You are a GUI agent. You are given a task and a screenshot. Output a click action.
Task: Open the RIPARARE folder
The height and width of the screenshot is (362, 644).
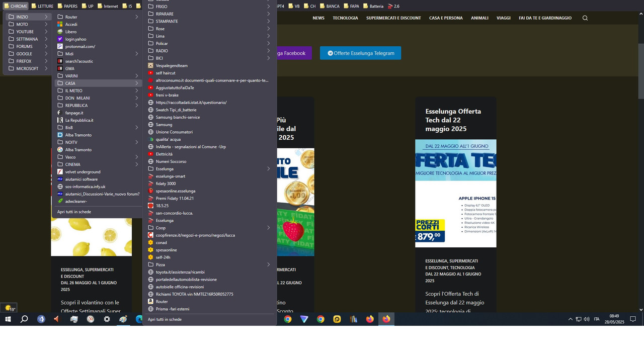coord(209,14)
